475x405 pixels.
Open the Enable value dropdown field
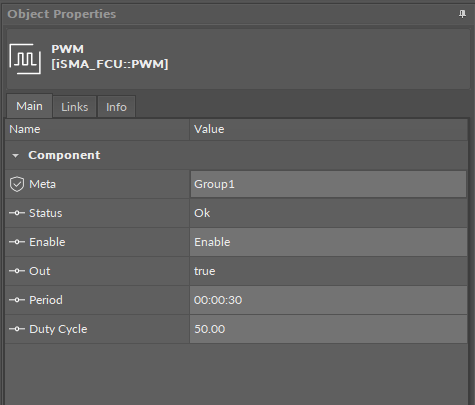(328, 242)
